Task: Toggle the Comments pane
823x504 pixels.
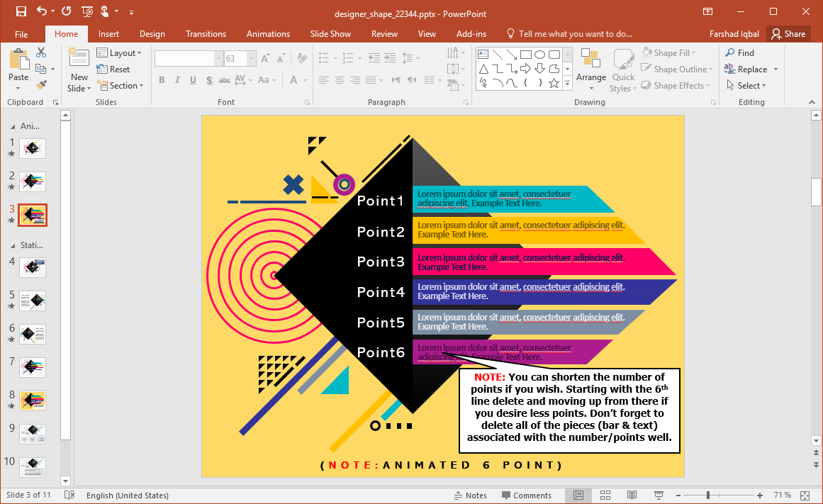Action: (526, 495)
